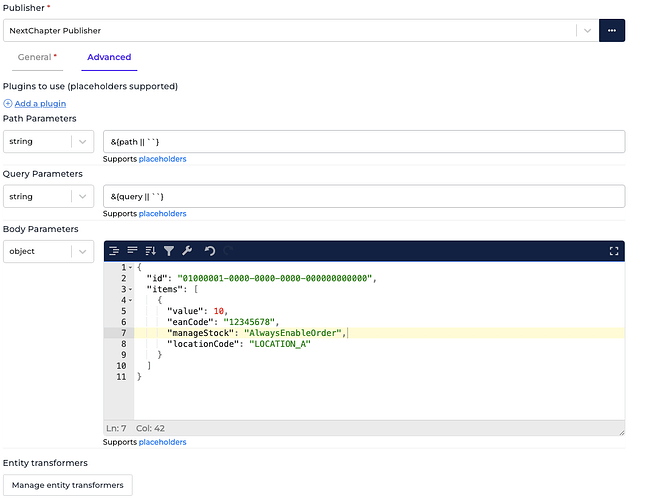The width and height of the screenshot is (662, 500).
Task: Open placeholders link under Query Parameters
Action: 163,214
